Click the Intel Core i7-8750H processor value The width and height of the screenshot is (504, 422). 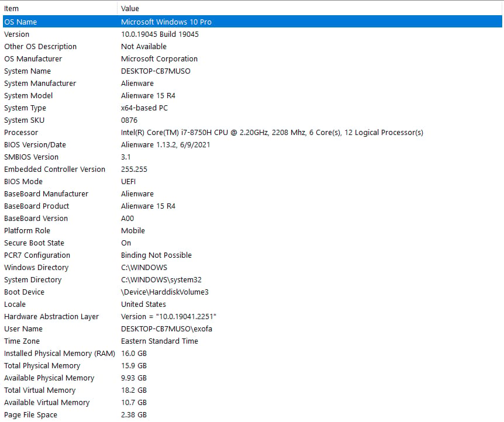[272, 133]
